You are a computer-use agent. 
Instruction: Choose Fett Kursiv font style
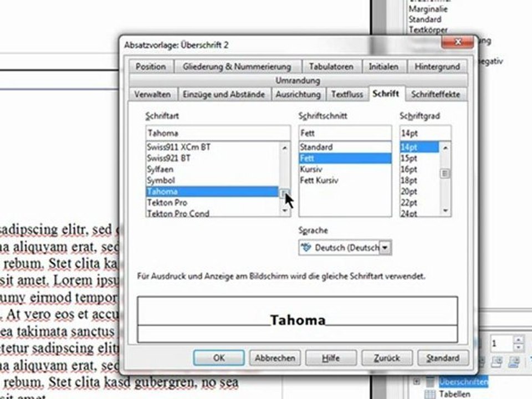(345, 181)
